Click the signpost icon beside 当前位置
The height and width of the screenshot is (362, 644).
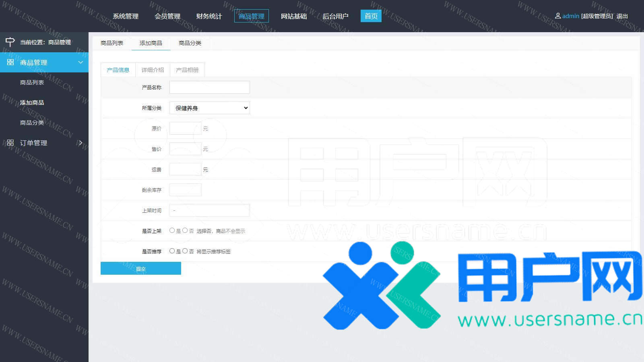(10, 42)
